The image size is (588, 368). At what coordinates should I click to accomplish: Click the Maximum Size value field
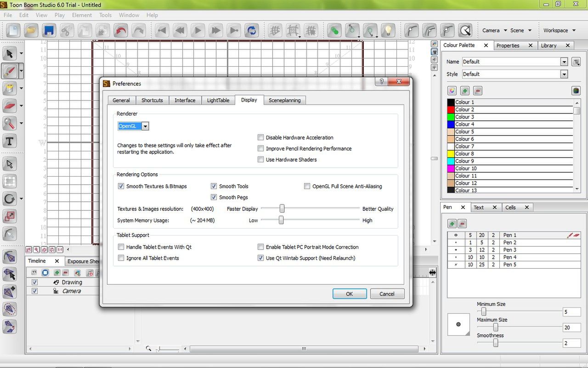coord(571,328)
